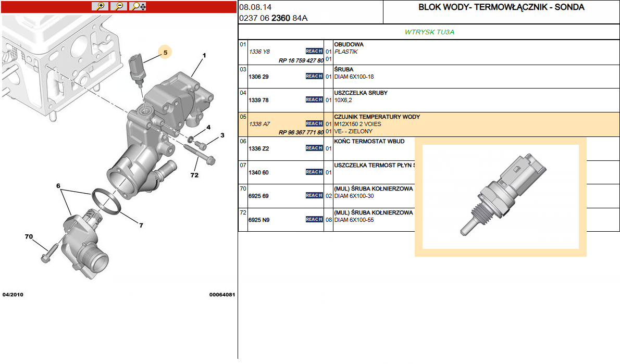The height and width of the screenshot is (364, 620).
Task: Click the OBUDOWA description
Action: coord(349,44)
